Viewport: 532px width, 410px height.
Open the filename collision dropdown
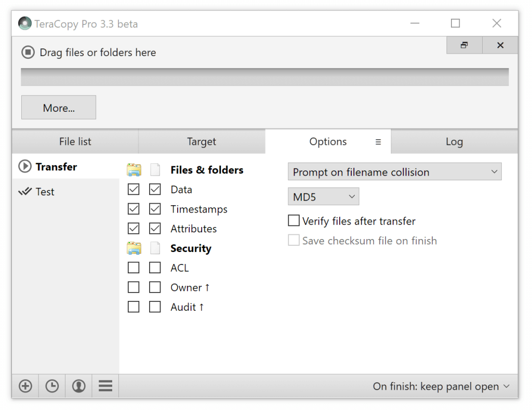(395, 171)
